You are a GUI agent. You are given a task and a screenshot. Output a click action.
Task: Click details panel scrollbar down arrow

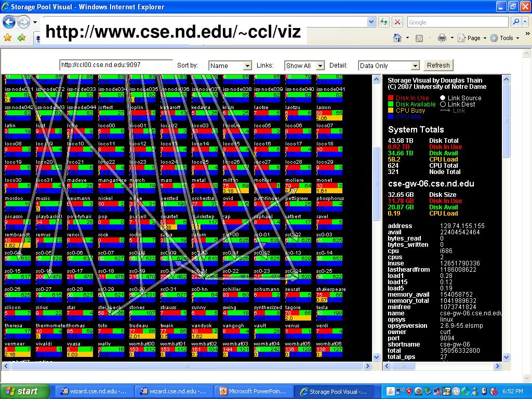[x=506, y=357]
